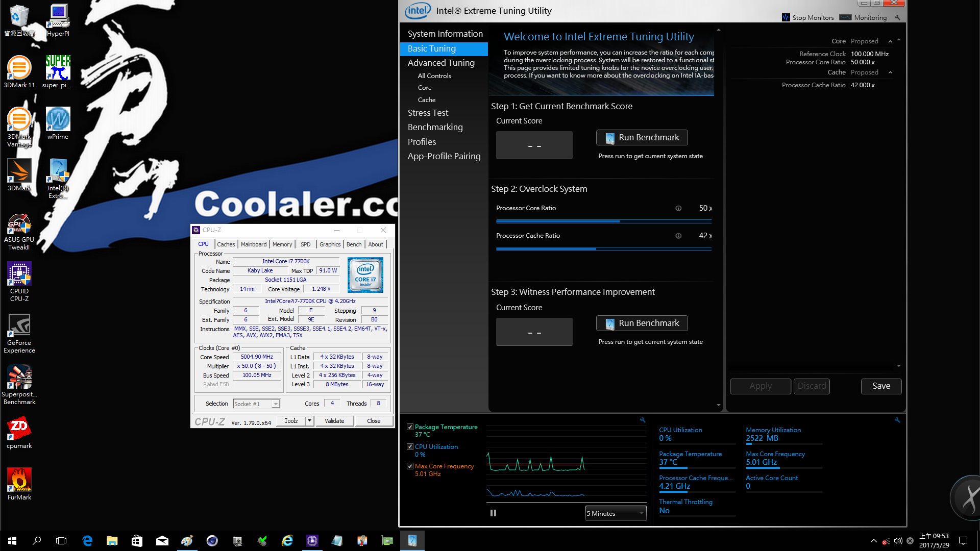Launch the FurMark desktop icon

click(x=19, y=484)
